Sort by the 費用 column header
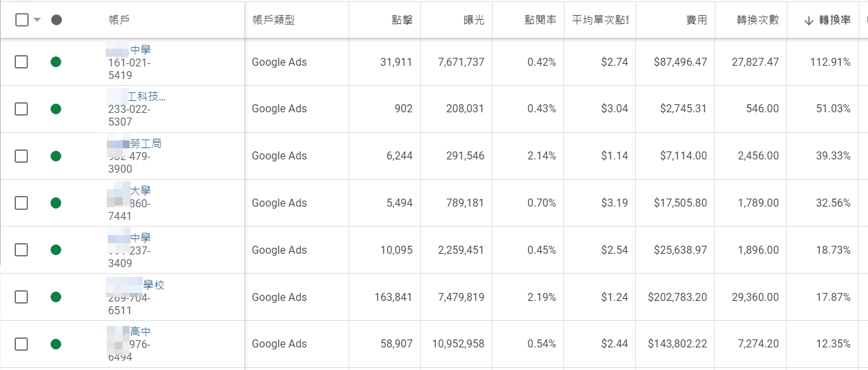This screenshot has height=370, width=868. pyautogui.click(x=696, y=20)
